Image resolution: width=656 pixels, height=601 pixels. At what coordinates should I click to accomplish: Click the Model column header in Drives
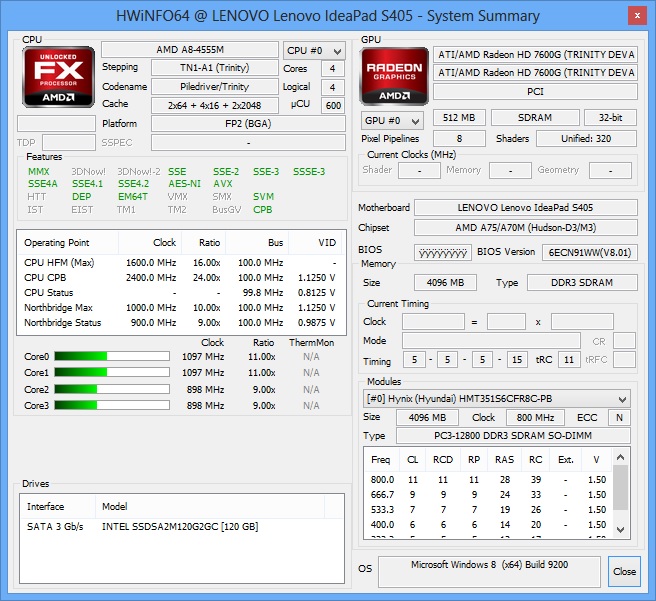(x=210, y=506)
